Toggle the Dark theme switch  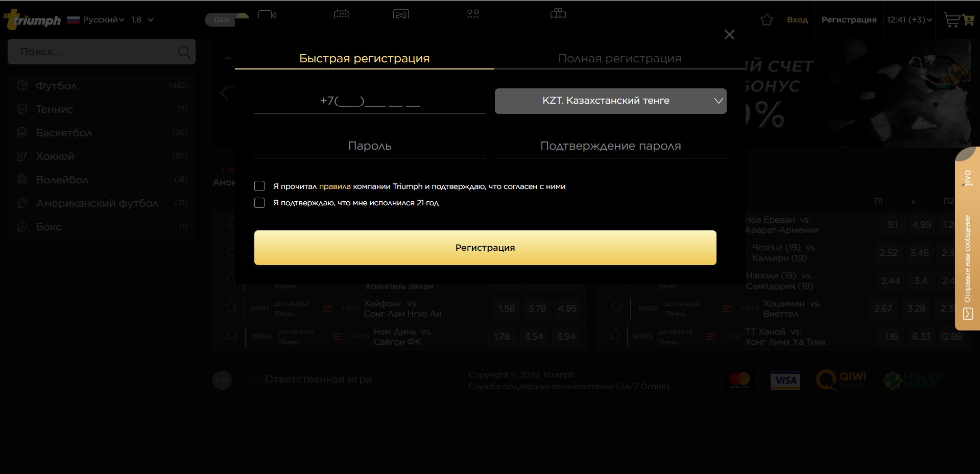click(227, 19)
